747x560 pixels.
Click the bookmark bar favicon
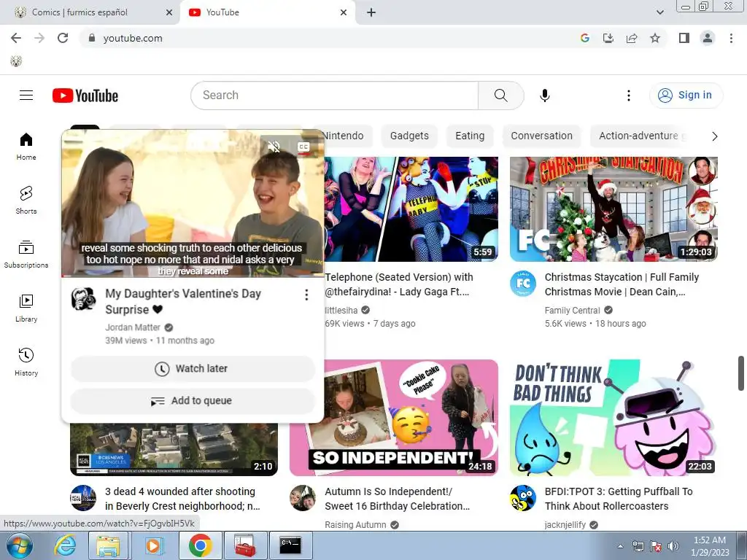(16, 61)
